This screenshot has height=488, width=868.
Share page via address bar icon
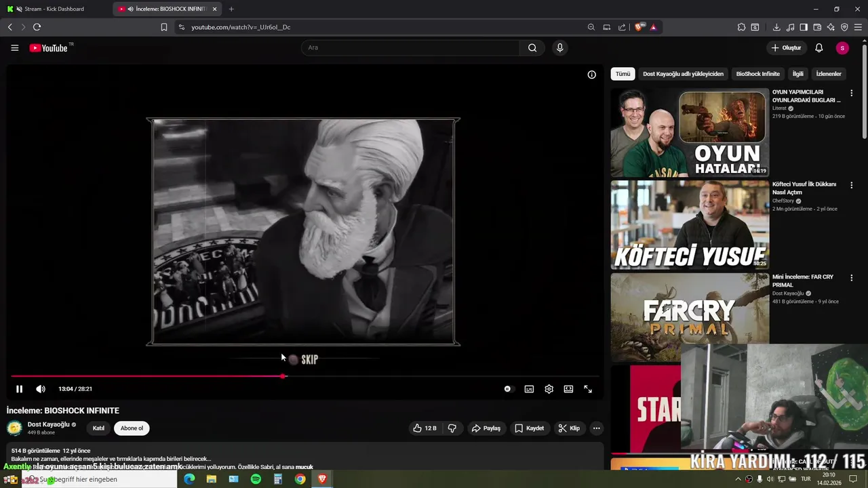tap(622, 27)
